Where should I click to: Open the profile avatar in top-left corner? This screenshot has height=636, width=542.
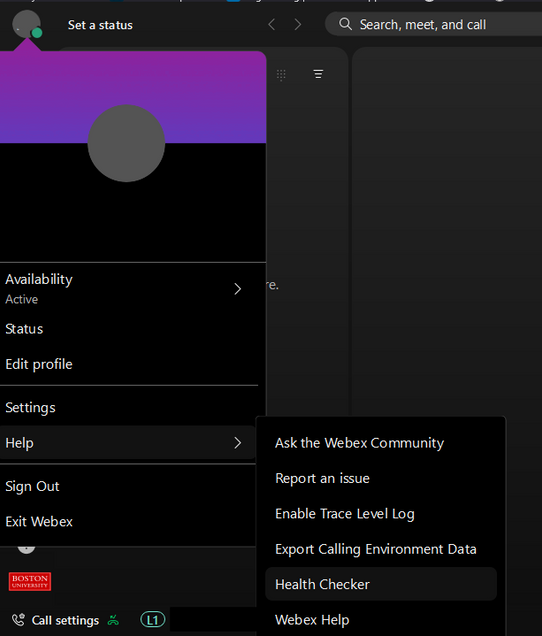[26, 24]
